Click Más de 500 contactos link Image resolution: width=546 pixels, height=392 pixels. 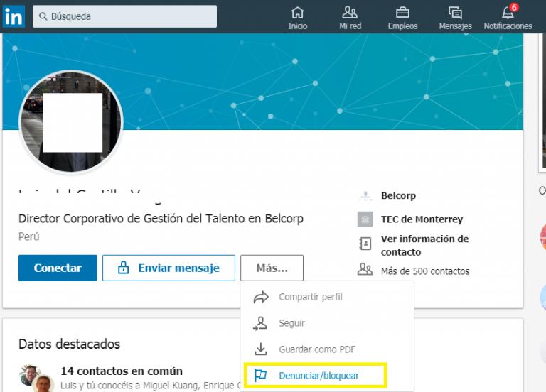coord(424,271)
